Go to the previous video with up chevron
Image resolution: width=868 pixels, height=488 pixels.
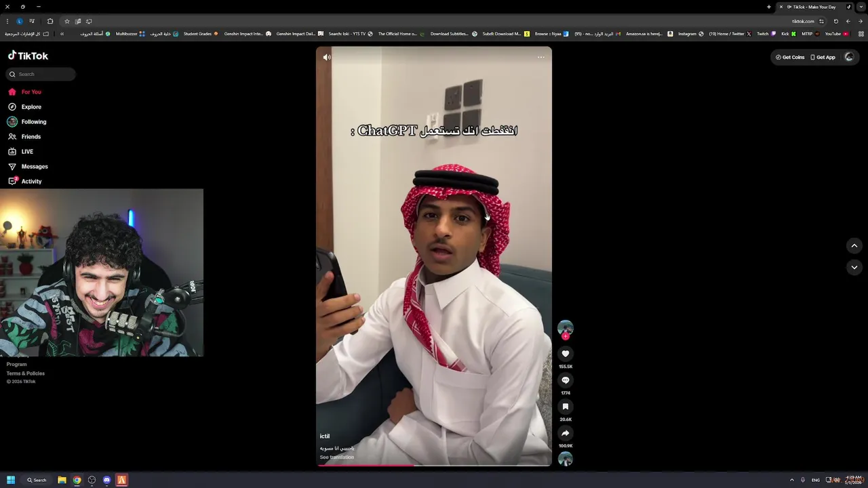click(x=854, y=245)
